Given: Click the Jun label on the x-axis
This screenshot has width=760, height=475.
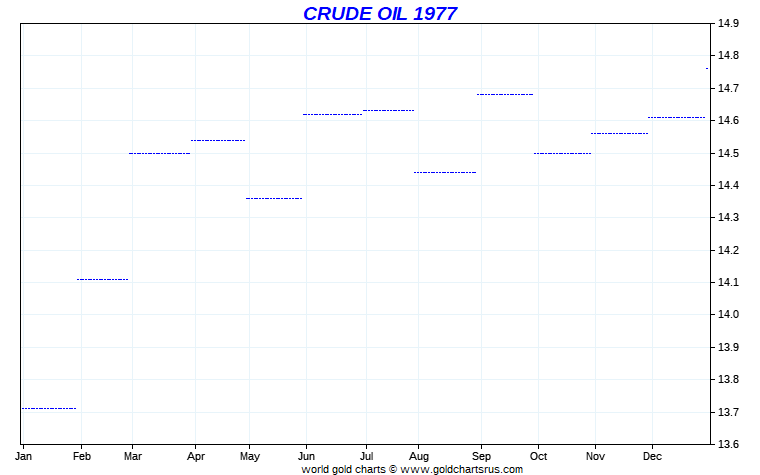Looking at the screenshot, I should point(306,457).
